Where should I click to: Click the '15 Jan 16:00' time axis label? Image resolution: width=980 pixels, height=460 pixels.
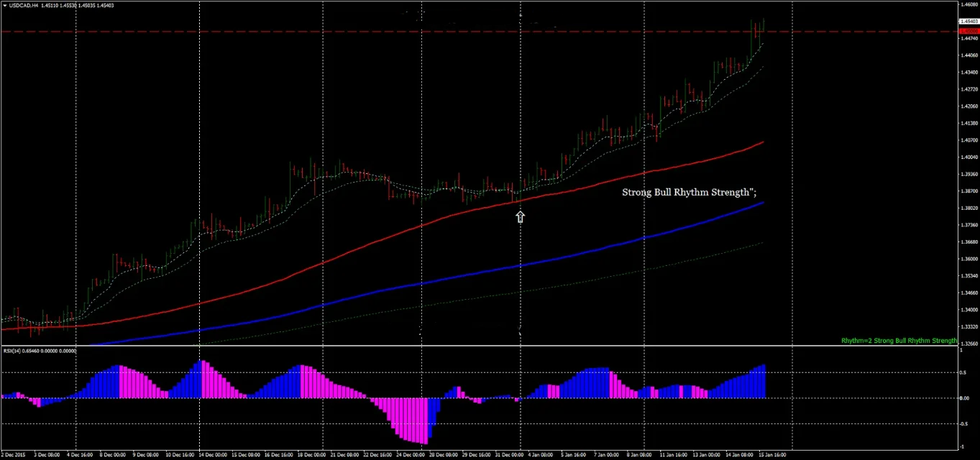pos(774,454)
